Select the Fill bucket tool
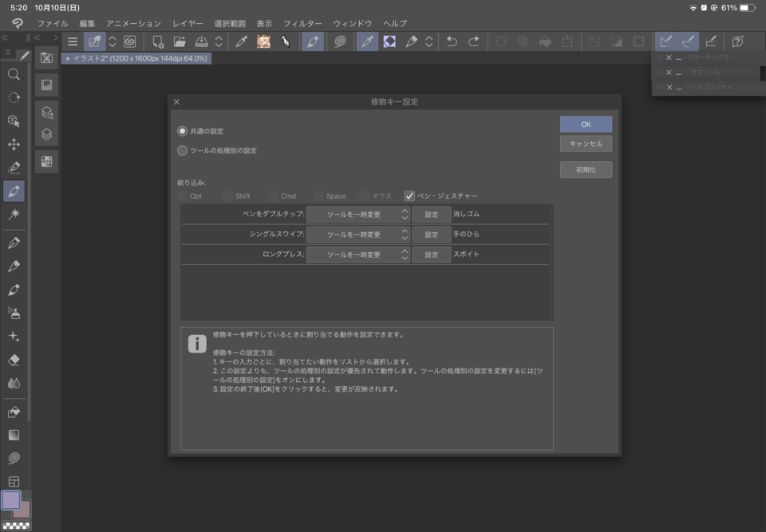766x532 pixels. 14,412
